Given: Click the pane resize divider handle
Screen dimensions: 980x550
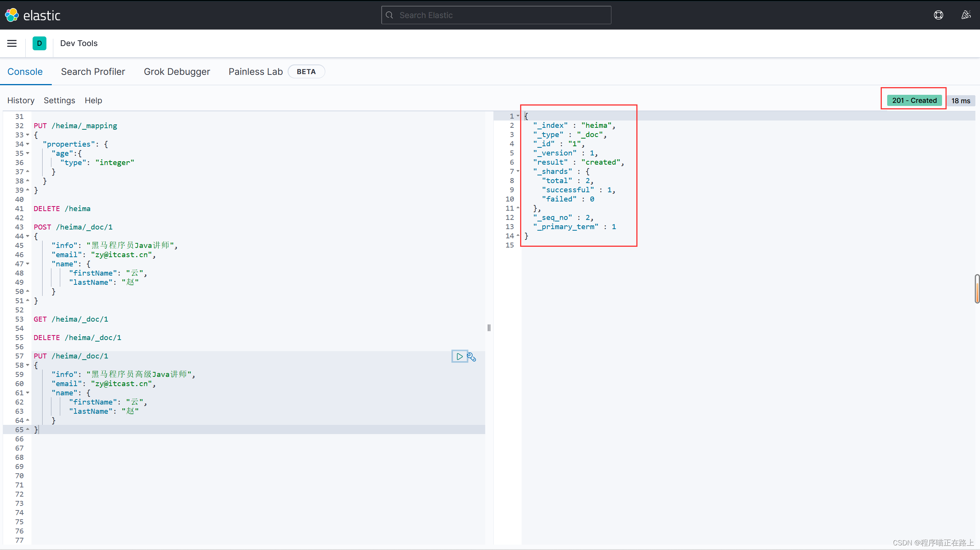Looking at the screenshot, I should [x=489, y=328].
